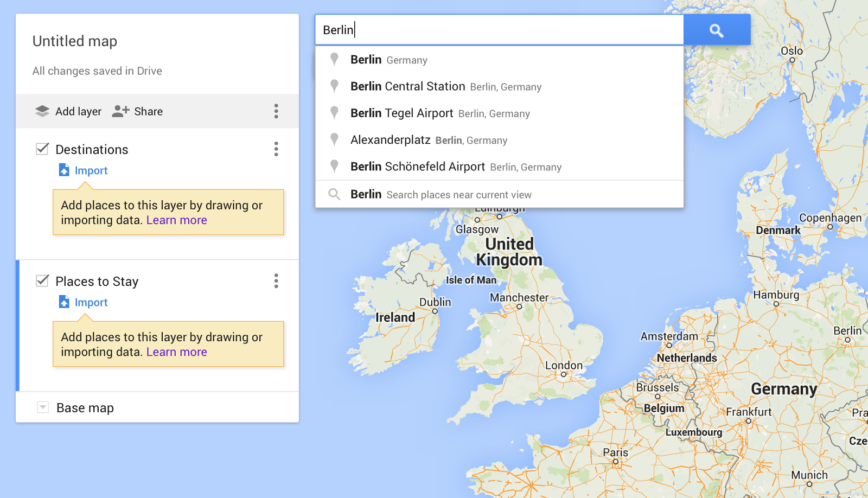
Task: Choose Berlin Search places near current view
Action: pos(499,194)
